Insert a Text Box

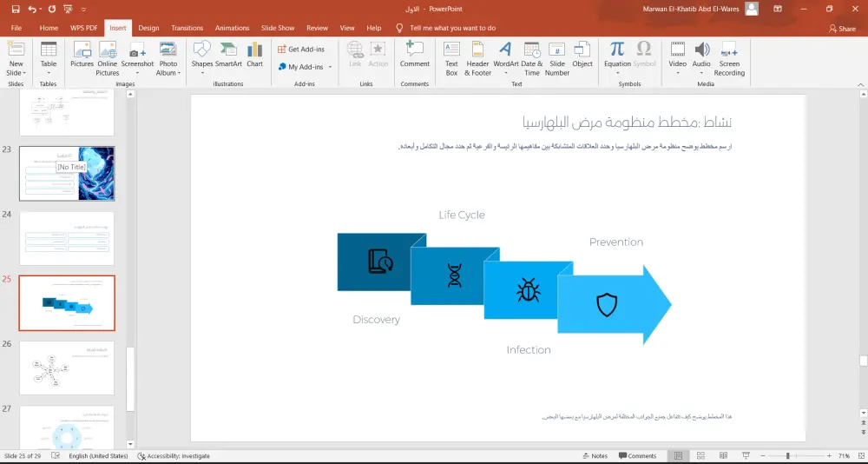(451, 58)
